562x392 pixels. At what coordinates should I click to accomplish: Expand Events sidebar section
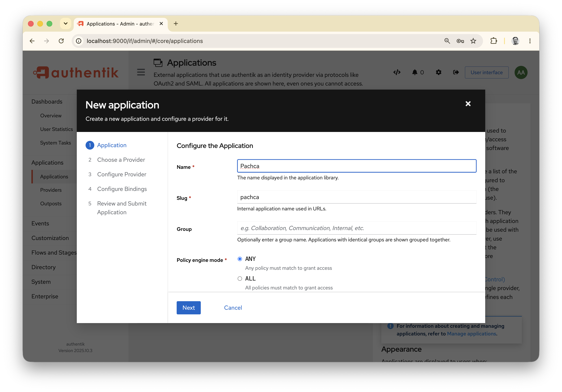(40, 224)
